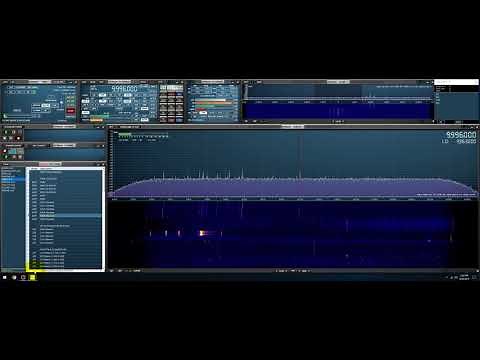Select the highlighted row in frequency list

point(65,216)
